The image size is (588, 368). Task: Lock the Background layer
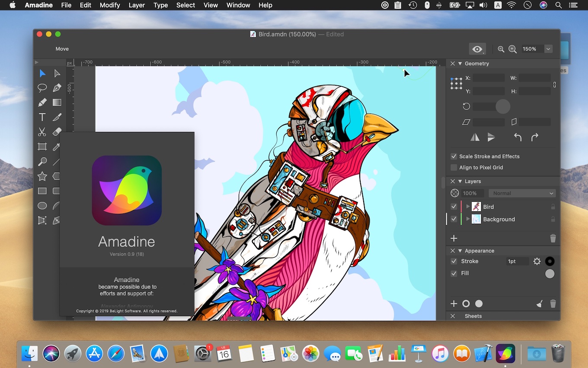tap(553, 219)
